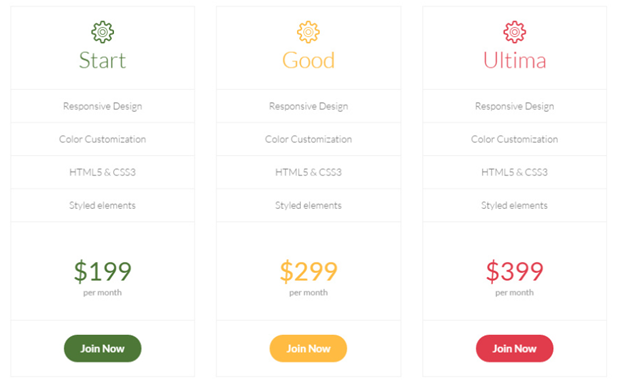Click HTML5 & CSS3 in the Ultima plan
This screenshot has width=624, height=386.
point(514,172)
